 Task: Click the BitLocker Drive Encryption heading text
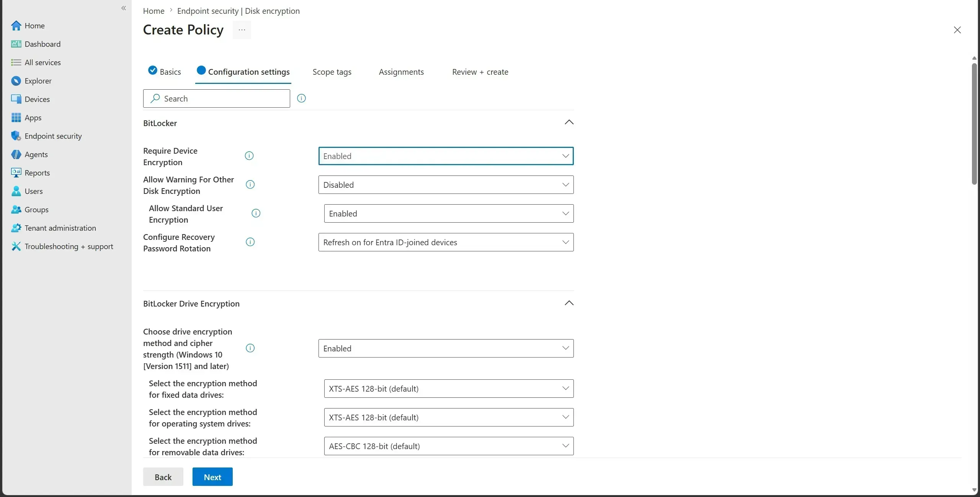pyautogui.click(x=191, y=304)
